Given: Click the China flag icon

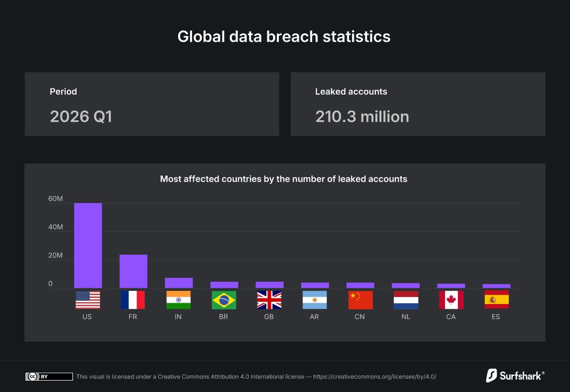Looking at the screenshot, I should pyautogui.click(x=360, y=300).
